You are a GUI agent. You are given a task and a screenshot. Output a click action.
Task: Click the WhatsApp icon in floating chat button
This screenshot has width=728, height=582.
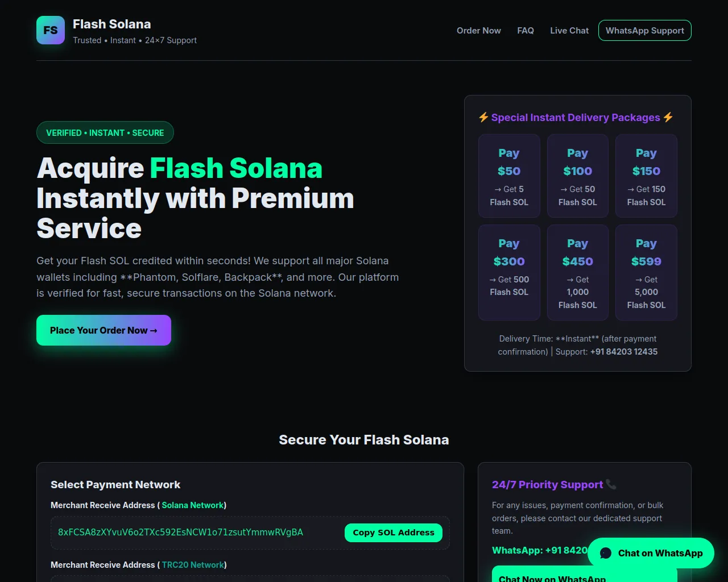[606, 553]
